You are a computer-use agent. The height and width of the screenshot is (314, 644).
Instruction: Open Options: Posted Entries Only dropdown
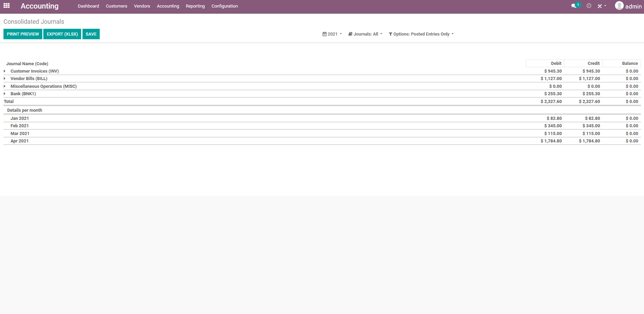421,34
